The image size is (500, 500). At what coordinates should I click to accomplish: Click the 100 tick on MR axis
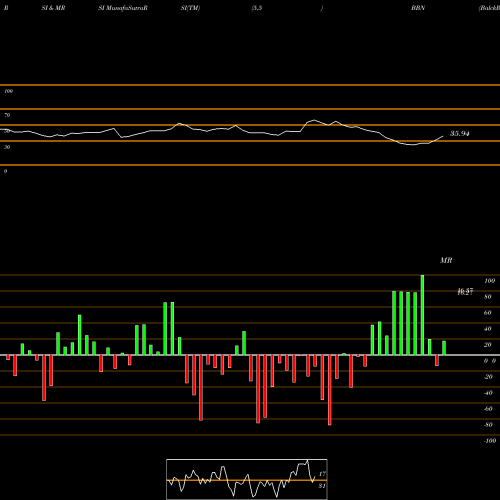point(489,281)
